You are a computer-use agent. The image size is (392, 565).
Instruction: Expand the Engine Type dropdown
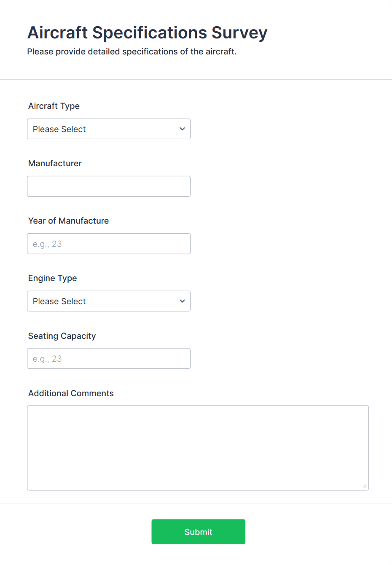click(x=108, y=301)
